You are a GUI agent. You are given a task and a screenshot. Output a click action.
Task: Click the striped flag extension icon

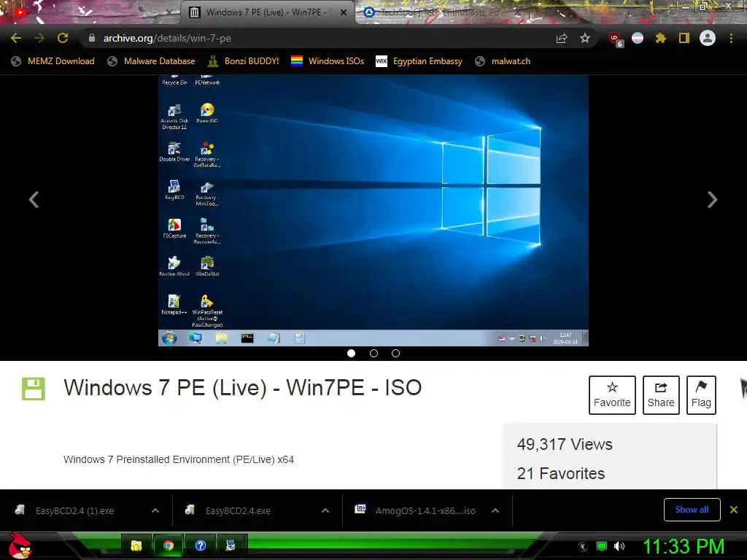[638, 38]
